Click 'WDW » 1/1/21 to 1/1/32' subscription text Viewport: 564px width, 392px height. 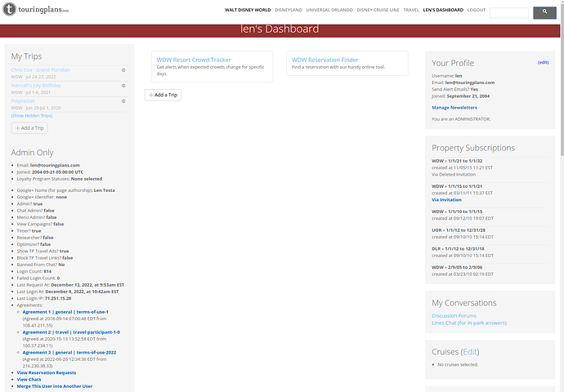tap(457, 161)
